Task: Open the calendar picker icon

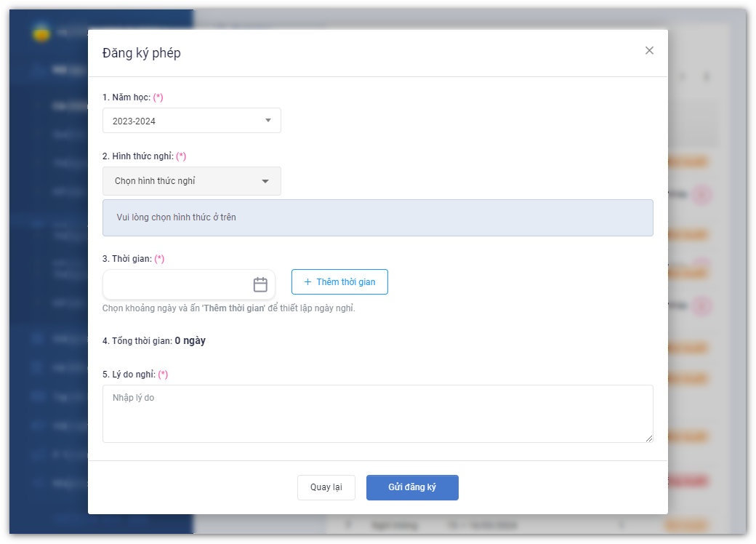Action: (x=260, y=284)
